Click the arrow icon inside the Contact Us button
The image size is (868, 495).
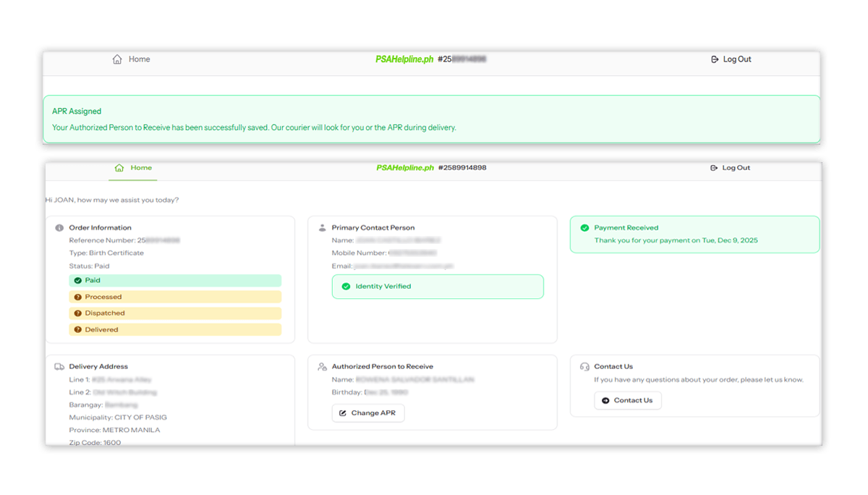click(x=605, y=400)
